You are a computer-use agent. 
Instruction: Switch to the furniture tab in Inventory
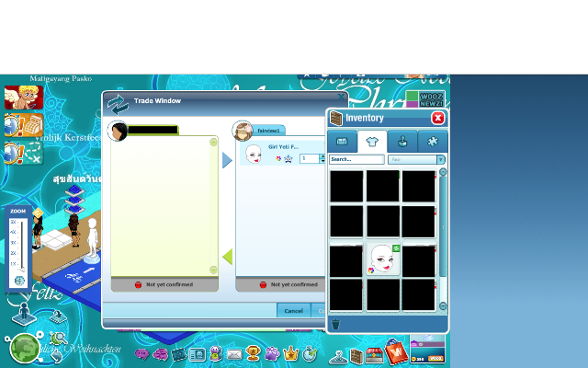point(342,142)
